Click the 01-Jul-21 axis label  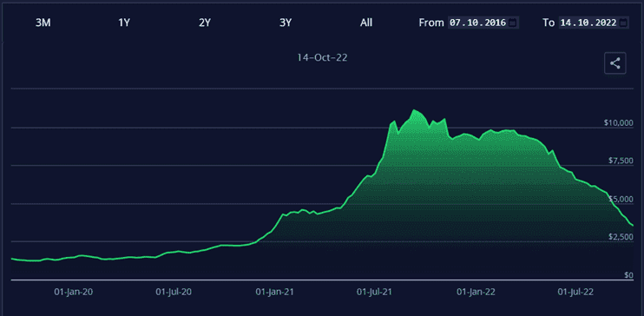(x=374, y=292)
